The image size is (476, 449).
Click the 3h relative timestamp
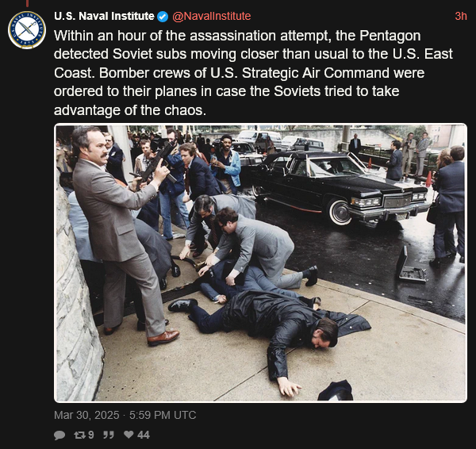tap(460, 16)
